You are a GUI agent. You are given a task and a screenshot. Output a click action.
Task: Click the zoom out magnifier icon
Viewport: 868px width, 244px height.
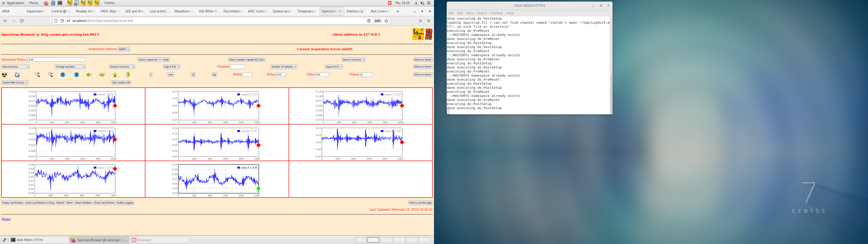pyautogui.click(x=50, y=75)
